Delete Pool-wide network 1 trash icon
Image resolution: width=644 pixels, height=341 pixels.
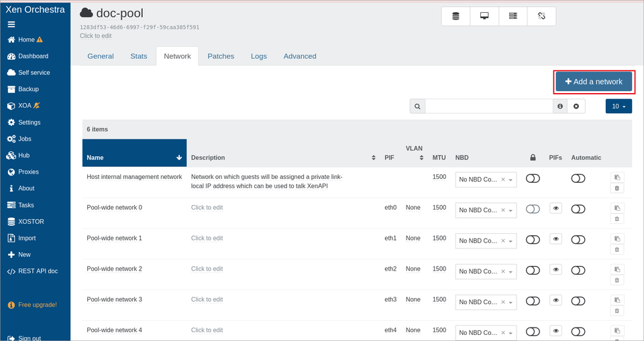tap(617, 249)
